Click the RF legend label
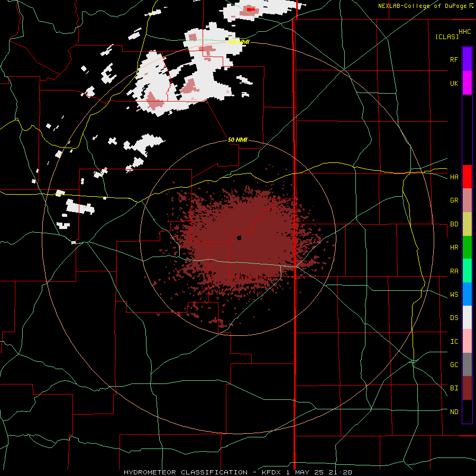476x476 pixels. (x=454, y=59)
